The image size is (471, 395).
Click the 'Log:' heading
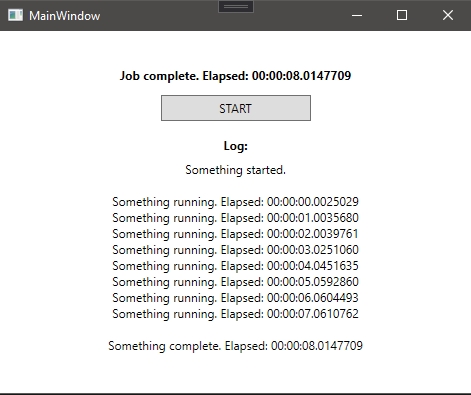(x=236, y=146)
